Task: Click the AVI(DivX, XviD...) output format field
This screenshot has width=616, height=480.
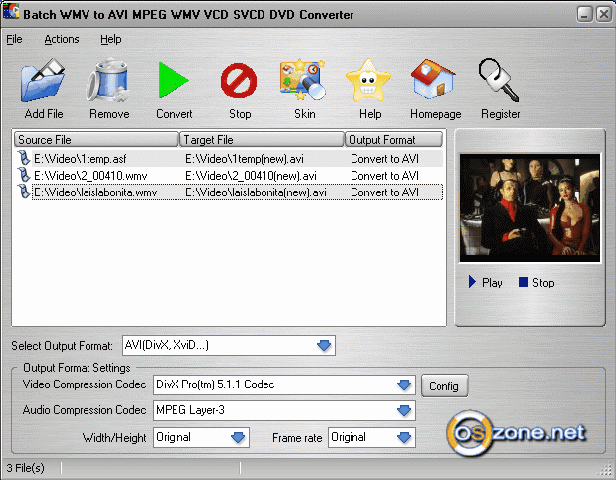Action: (x=229, y=346)
